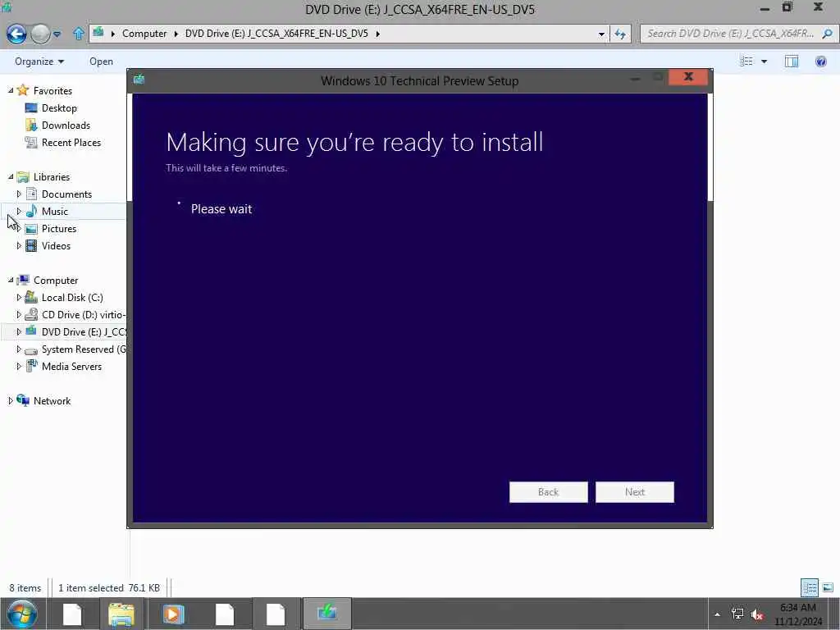Select the Documents library

coord(66,194)
